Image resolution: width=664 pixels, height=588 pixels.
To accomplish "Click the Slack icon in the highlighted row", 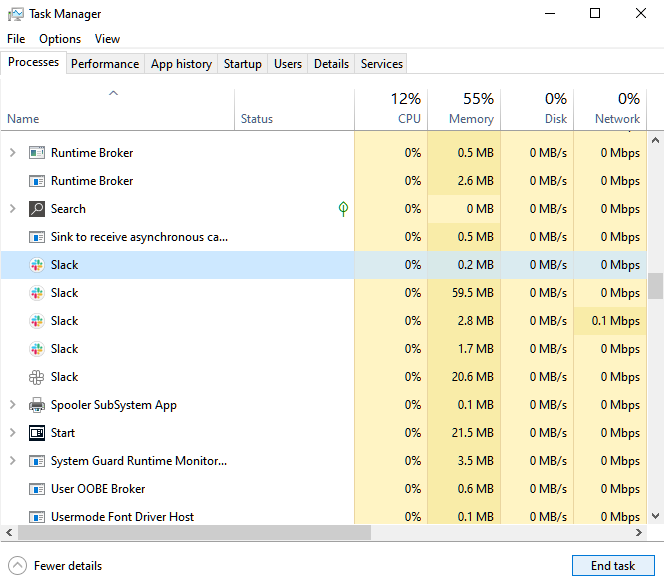I will (37, 265).
